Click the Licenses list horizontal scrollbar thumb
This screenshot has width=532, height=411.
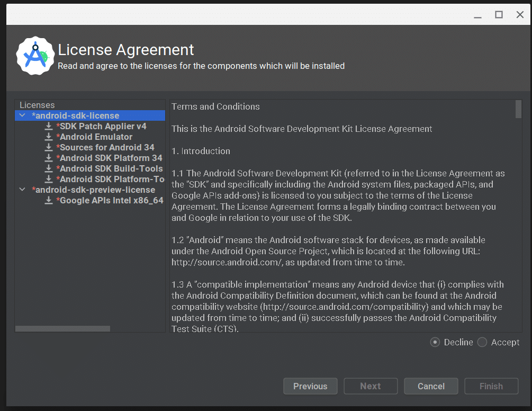[63, 328]
